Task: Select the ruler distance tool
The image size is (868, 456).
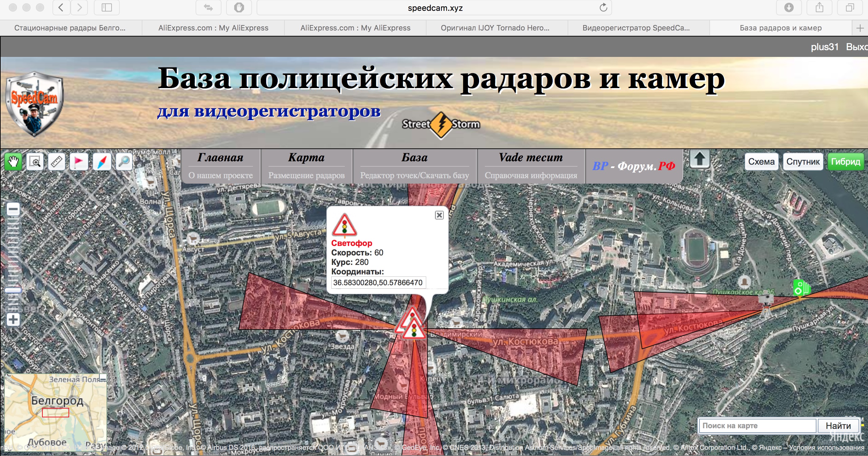Action: point(57,162)
